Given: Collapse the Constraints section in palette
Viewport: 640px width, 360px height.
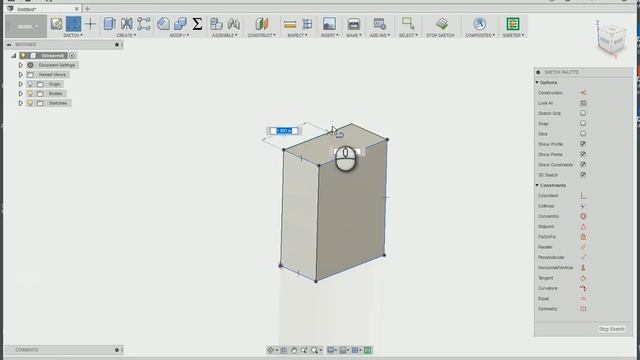Looking at the screenshot, I should [x=537, y=185].
